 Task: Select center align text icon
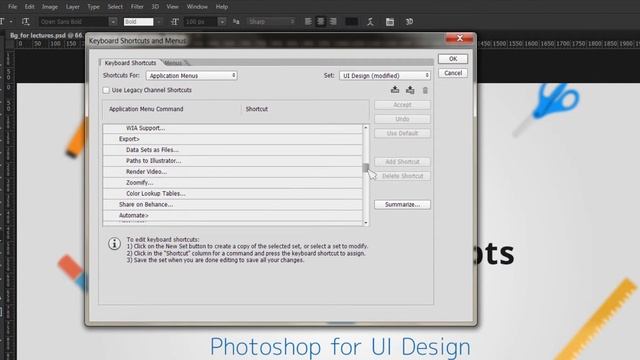coord(321,21)
